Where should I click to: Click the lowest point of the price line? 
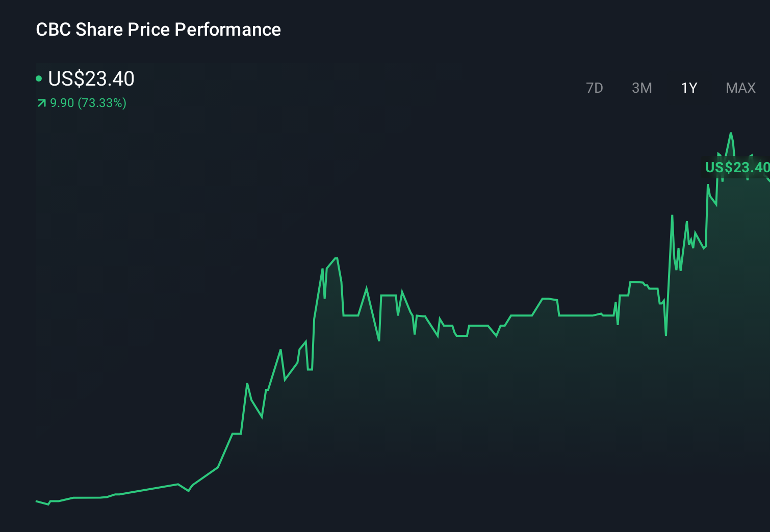coord(48,504)
